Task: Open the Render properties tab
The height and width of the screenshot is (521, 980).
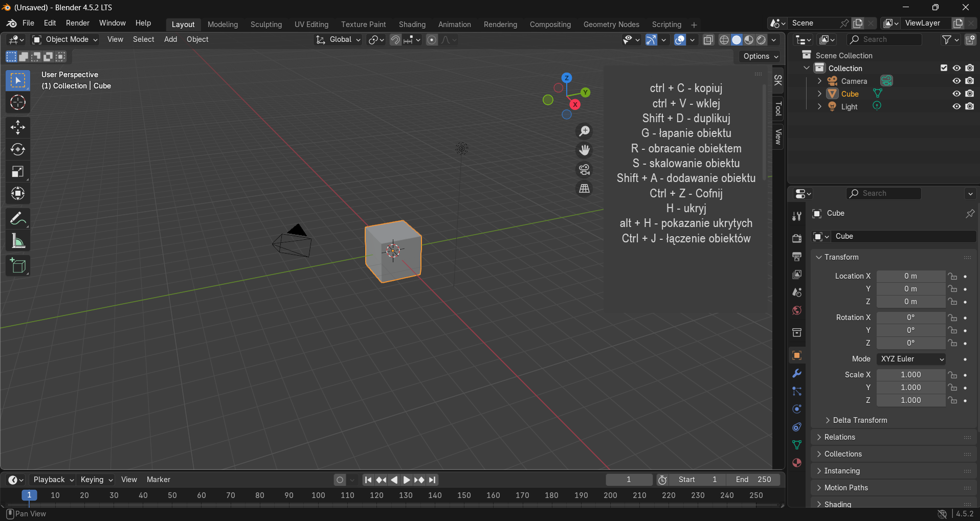Action: [x=797, y=239]
